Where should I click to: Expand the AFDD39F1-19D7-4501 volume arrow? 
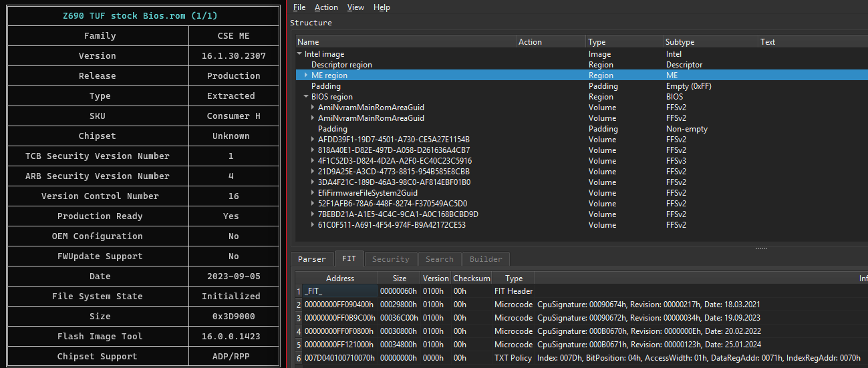313,140
